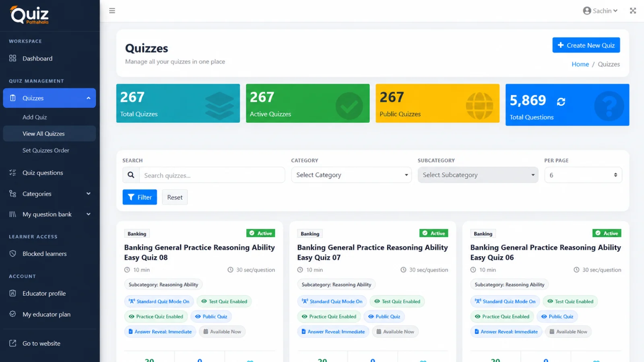The image size is (644, 362).
Task: Click the fullscreen expand icon
Action: click(x=633, y=10)
